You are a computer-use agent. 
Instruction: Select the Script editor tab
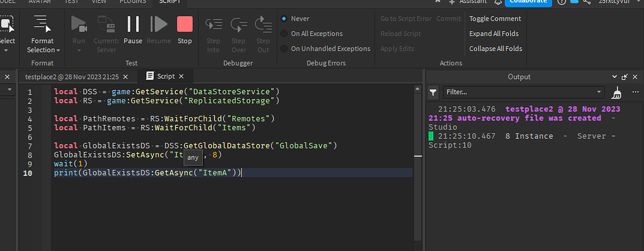pyautogui.click(x=166, y=77)
